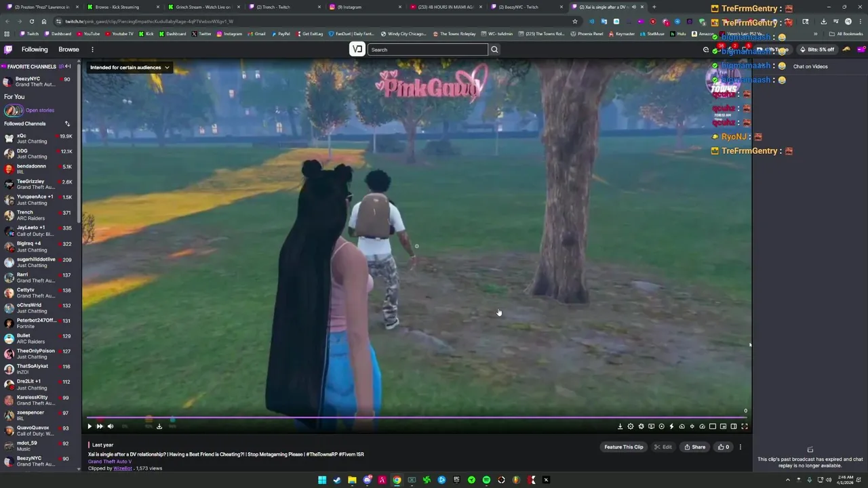This screenshot has height=488, width=868.
Task: Click the Feature This Clip button
Action: tap(624, 447)
